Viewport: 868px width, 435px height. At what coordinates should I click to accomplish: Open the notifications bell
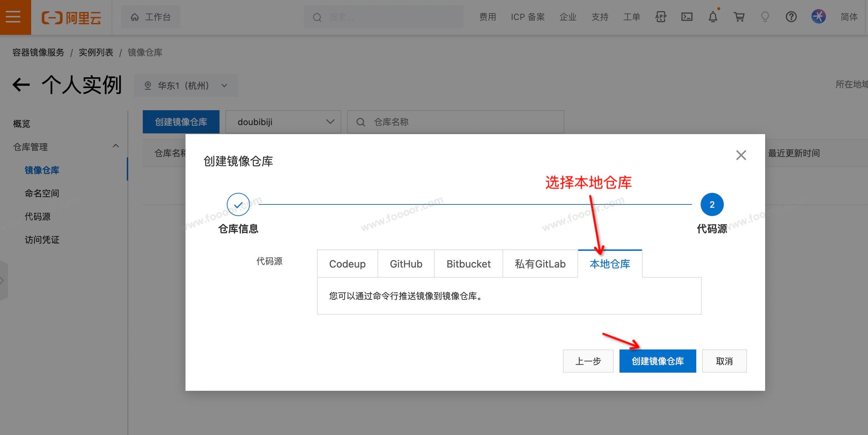(x=713, y=17)
